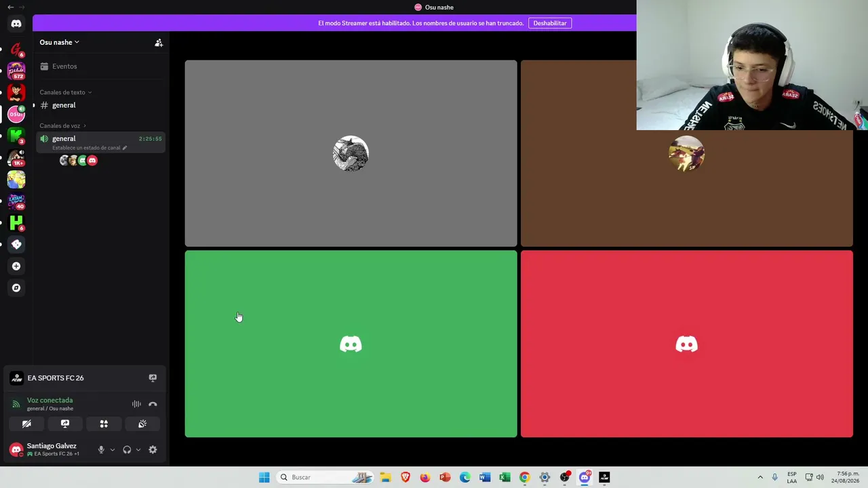868x488 pixels.
Task: Select the green Discord-logo participant tile
Action: (351, 344)
